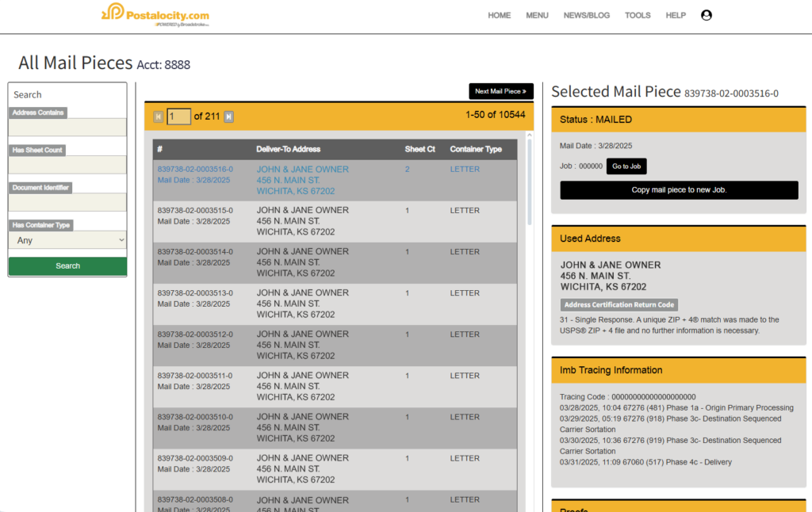
Task: Click the # column header
Action: [x=160, y=149]
